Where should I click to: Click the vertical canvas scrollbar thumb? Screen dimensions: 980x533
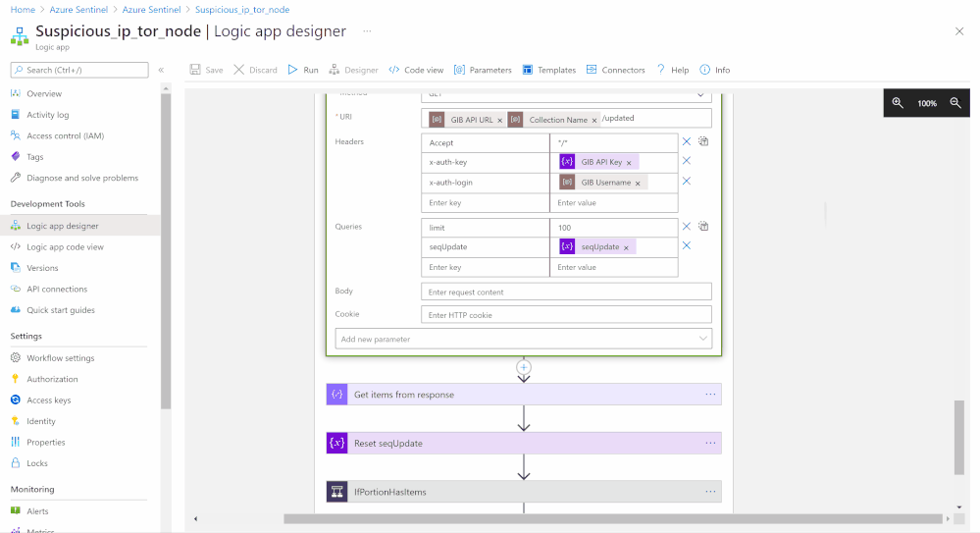click(958, 438)
